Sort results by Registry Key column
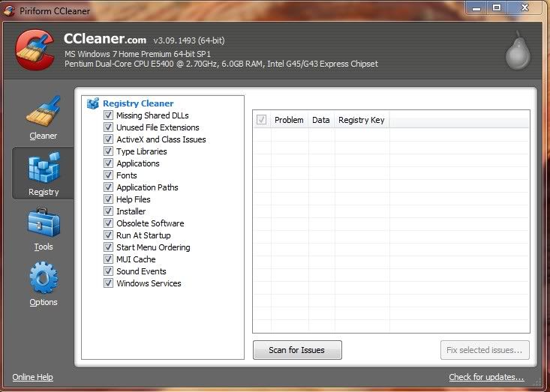Screen dimensions: 550x392 click(x=362, y=120)
